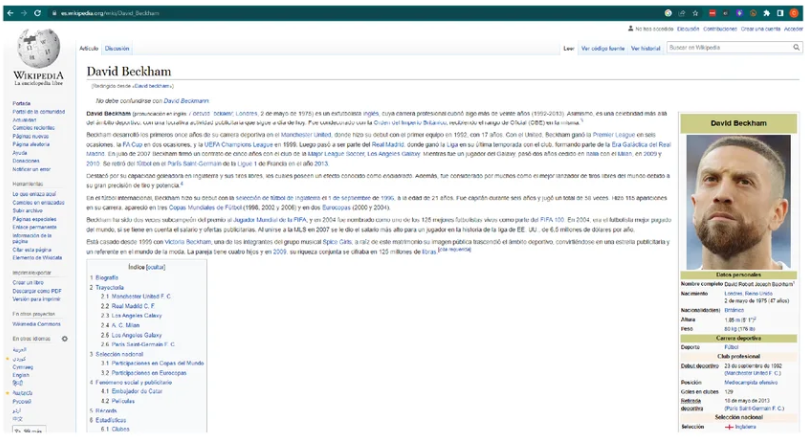Screen dimensions: 805x437
Task: Click the browser forward arrow
Action: click(x=22, y=13)
